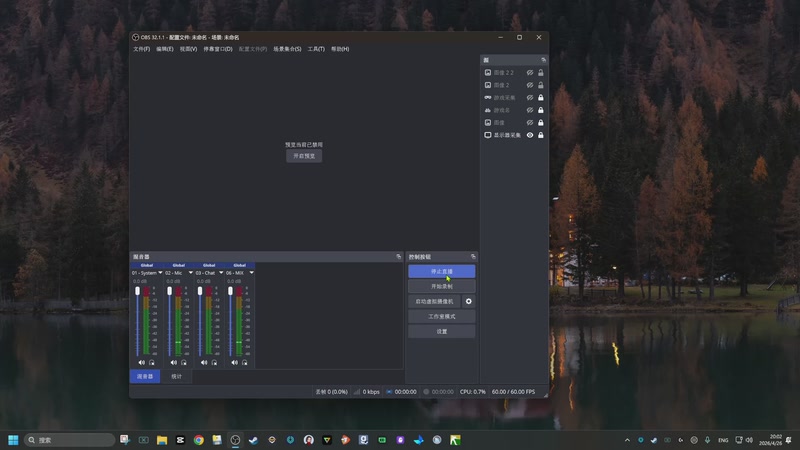Open the 编辑(E) menu
This screenshot has width=800, height=450.
click(x=165, y=49)
